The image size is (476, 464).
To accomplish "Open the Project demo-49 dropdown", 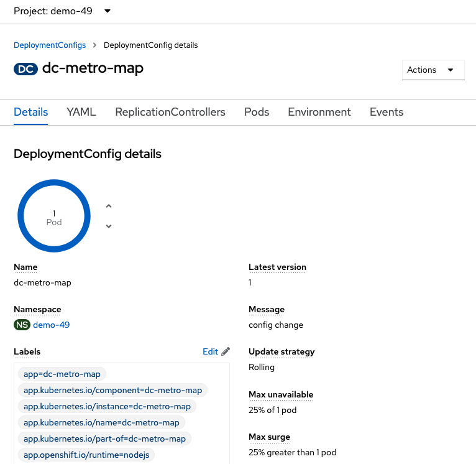I will (62, 11).
